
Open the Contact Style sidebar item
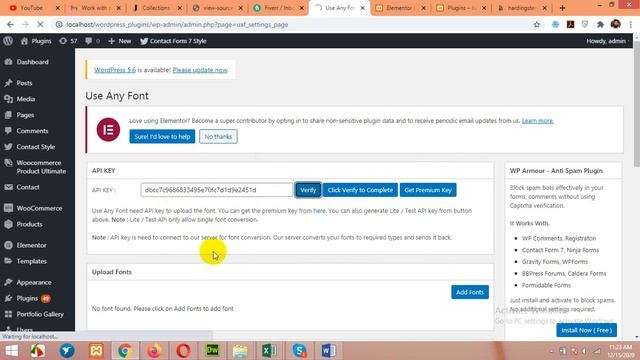[x=37, y=147]
